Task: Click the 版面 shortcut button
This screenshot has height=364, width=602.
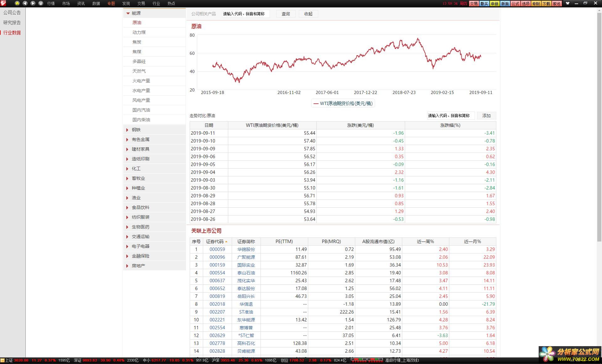Action: click(505, 3)
